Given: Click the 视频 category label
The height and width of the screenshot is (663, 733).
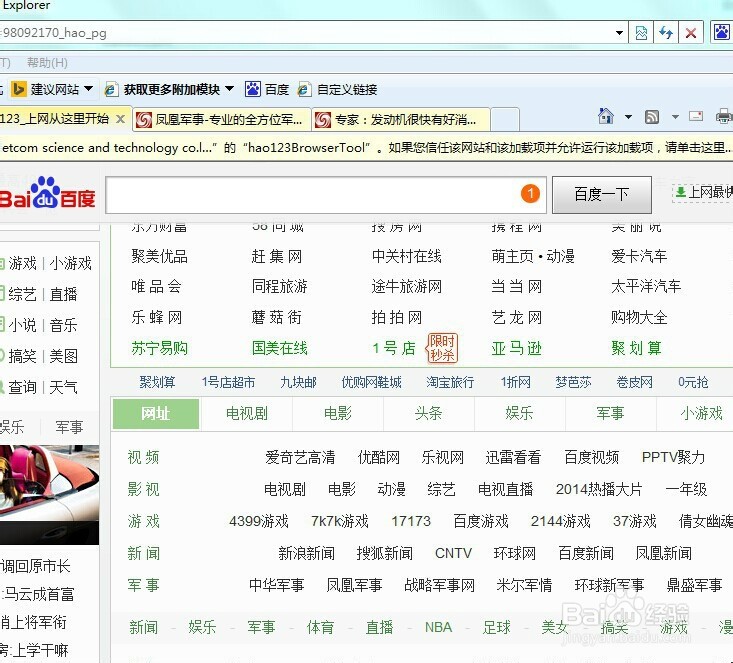Looking at the screenshot, I should point(143,457).
